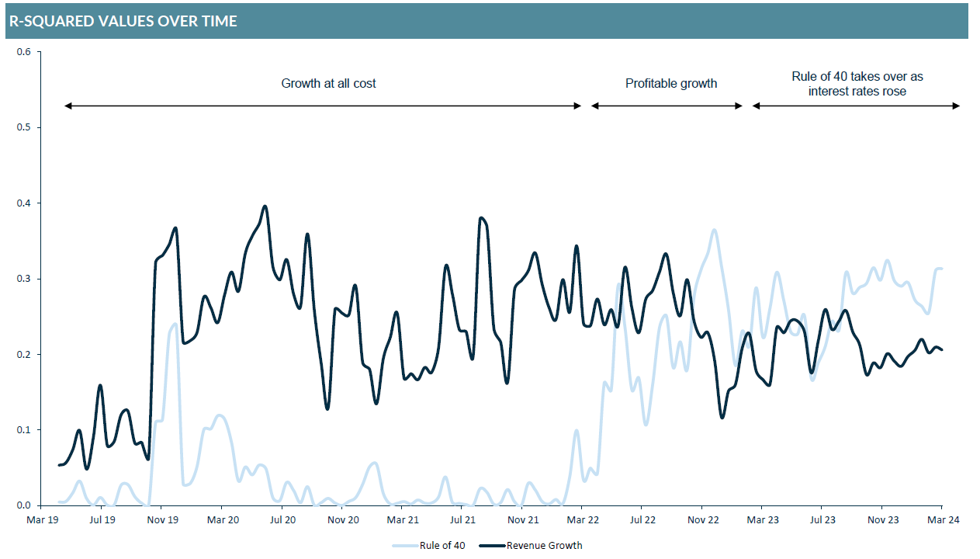
Task: Select the Profitable growth annotation text
Action: tap(671, 83)
